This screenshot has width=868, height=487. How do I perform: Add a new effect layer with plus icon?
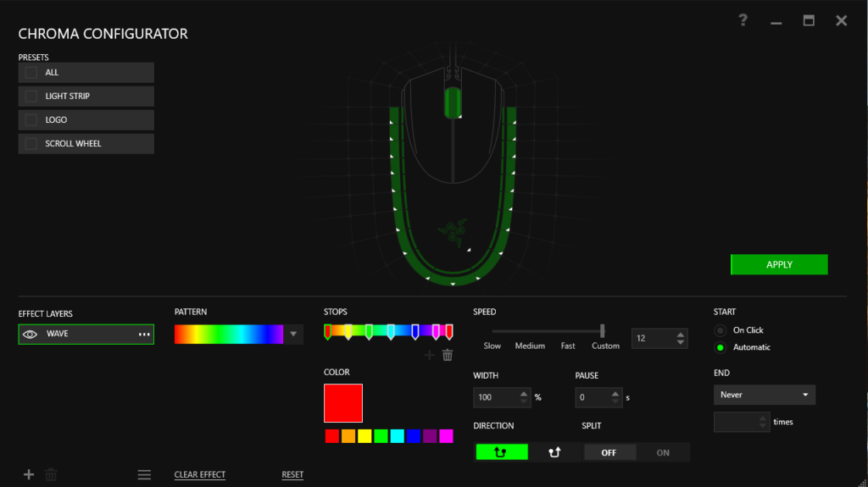pyautogui.click(x=29, y=474)
